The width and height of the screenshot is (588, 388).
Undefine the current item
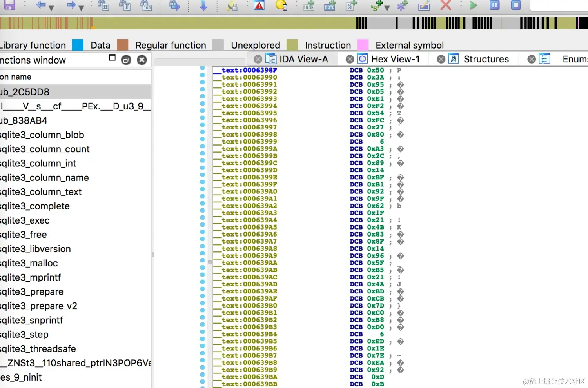click(446, 5)
